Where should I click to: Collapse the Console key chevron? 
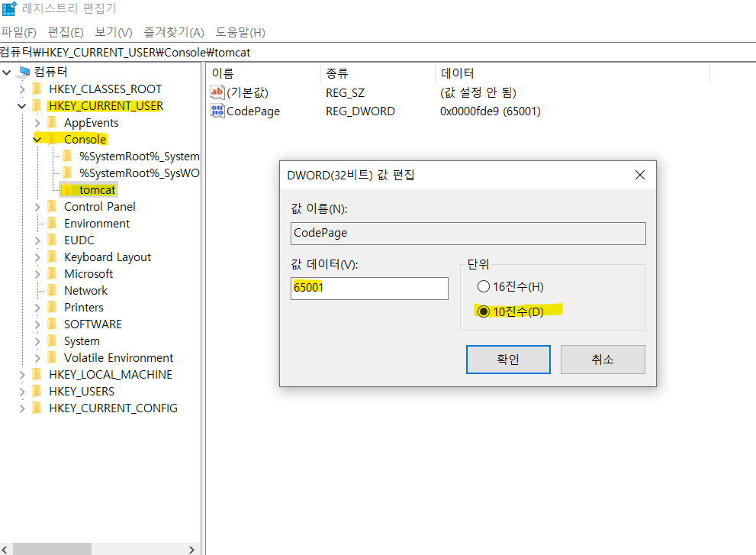tap(37, 140)
